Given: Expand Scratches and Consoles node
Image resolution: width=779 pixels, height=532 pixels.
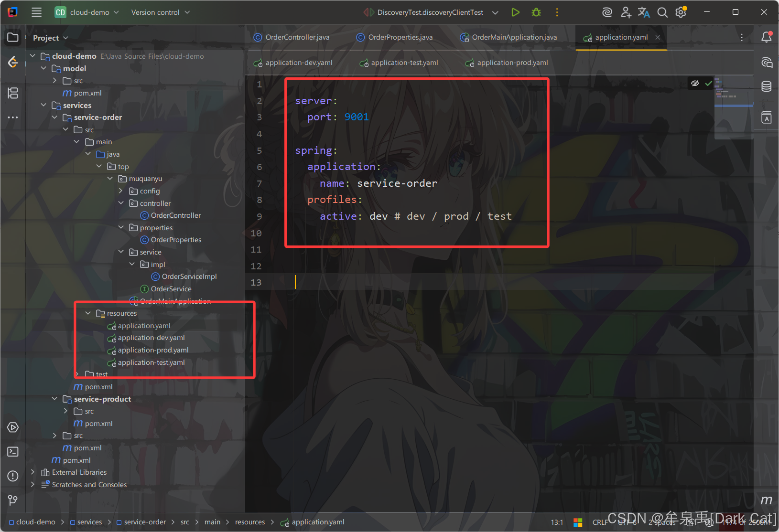Looking at the screenshot, I should [x=32, y=484].
